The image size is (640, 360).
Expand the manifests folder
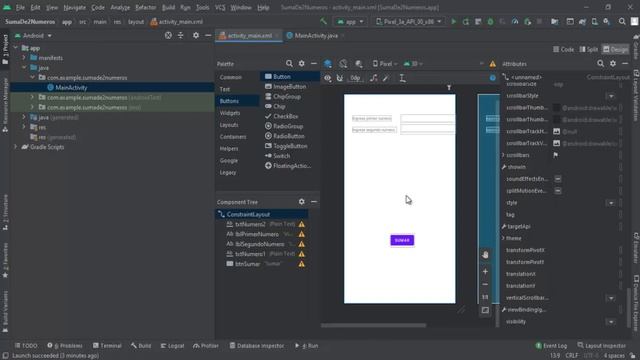24,58
